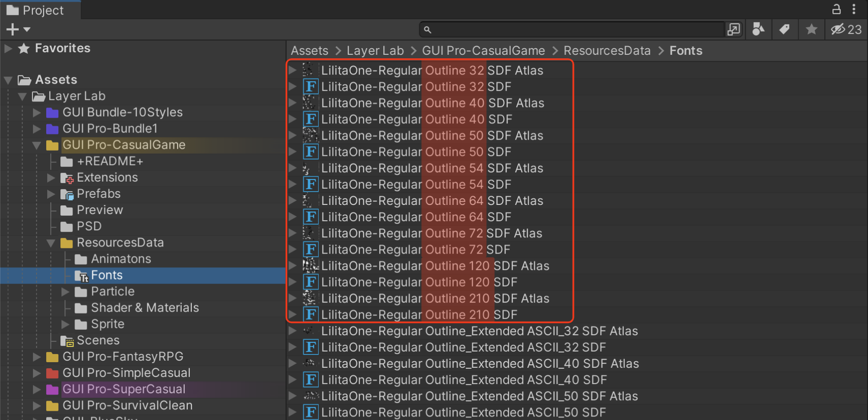Click atlas thumbnail of Outline 32 SDF Atlas

[311, 70]
